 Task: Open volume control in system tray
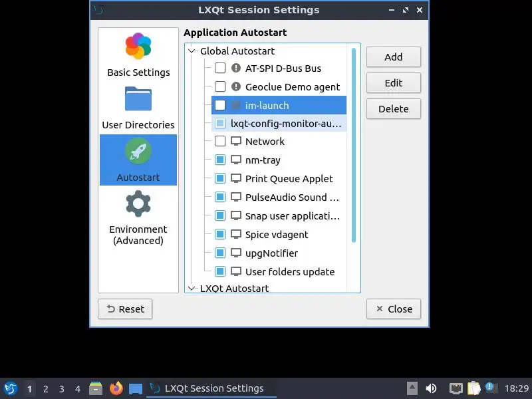(431, 388)
